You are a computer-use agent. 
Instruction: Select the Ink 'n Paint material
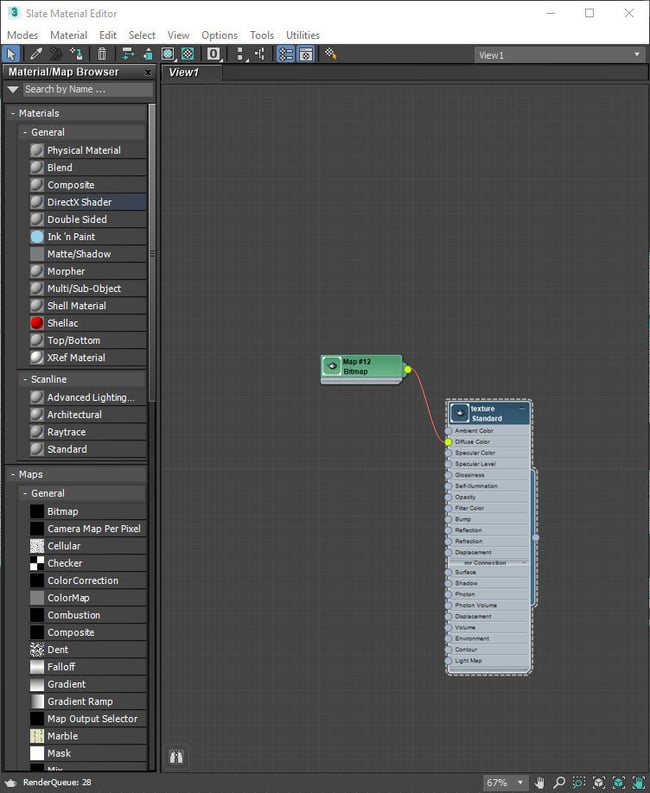(x=88, y=237)
